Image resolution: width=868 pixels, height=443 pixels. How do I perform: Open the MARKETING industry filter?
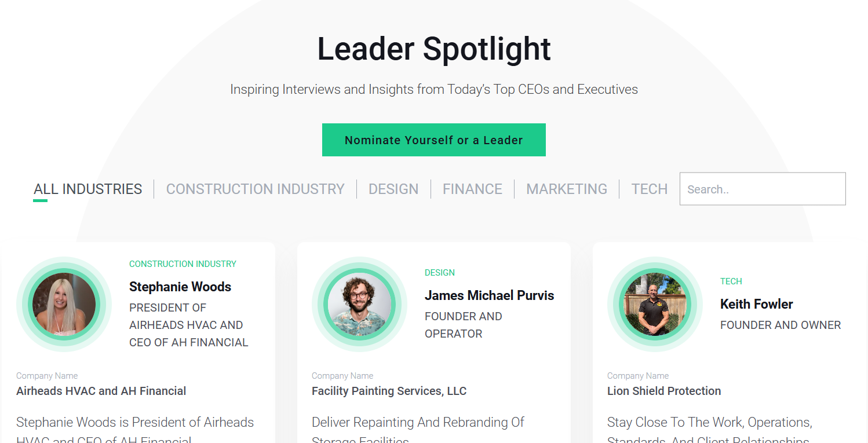(567, 189)
